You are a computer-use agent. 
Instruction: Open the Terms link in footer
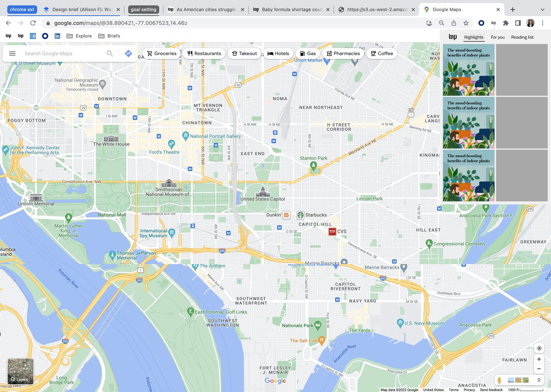pyautogui.click(x=454, y=390)
